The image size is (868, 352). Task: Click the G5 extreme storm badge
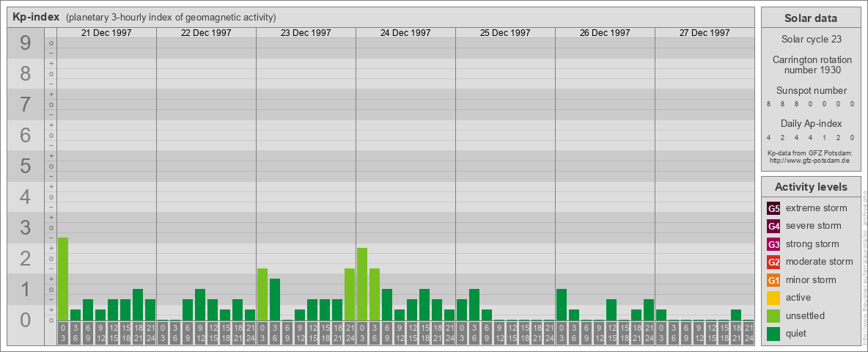click(773, 208)
